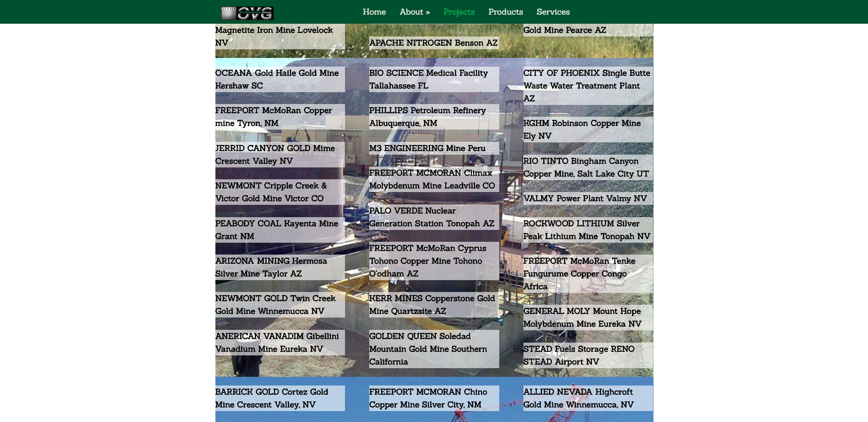Select Magnetite Iron Mine Lovelock NV entry

click(x=280, y=36)
